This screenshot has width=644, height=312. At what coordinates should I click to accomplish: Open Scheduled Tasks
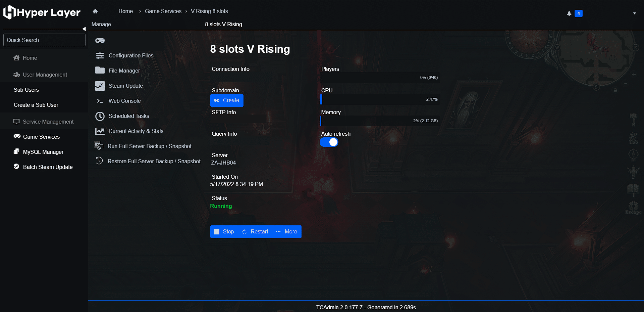pos(129,116)
